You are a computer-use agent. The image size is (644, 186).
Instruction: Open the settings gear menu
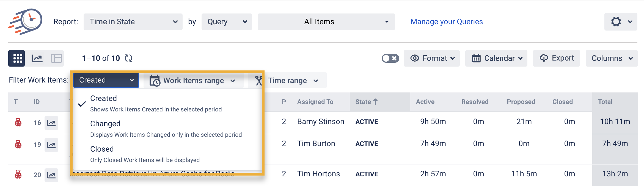(620, 22)
